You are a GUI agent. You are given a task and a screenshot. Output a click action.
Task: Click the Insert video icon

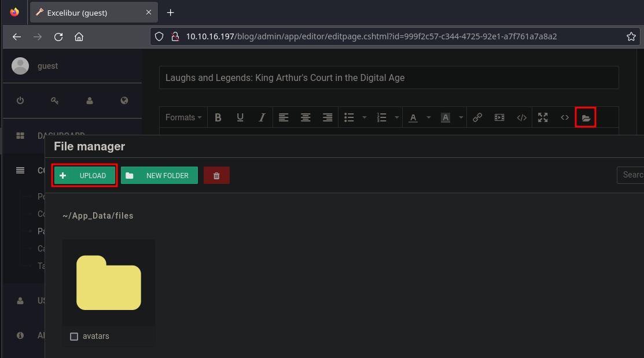point(499,117)
